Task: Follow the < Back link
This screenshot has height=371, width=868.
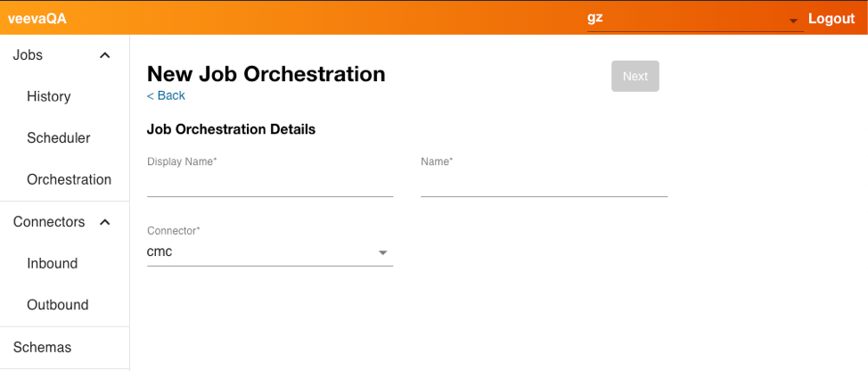Action: [166, 95]
